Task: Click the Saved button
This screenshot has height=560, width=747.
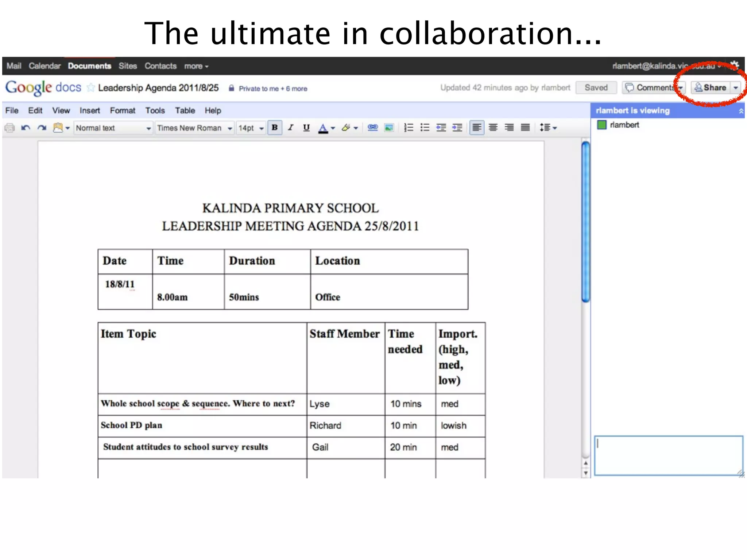Action: click(x=596, y=87)
